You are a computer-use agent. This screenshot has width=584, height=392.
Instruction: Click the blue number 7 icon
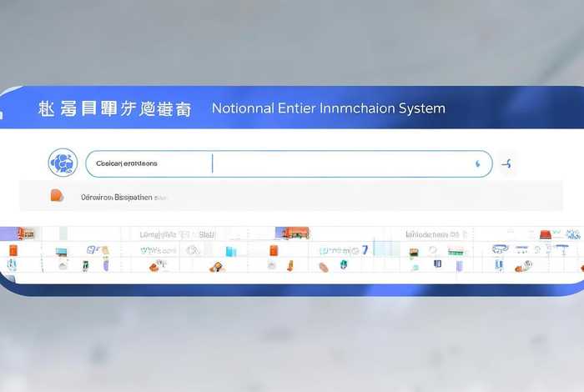(x=365, y=249)
